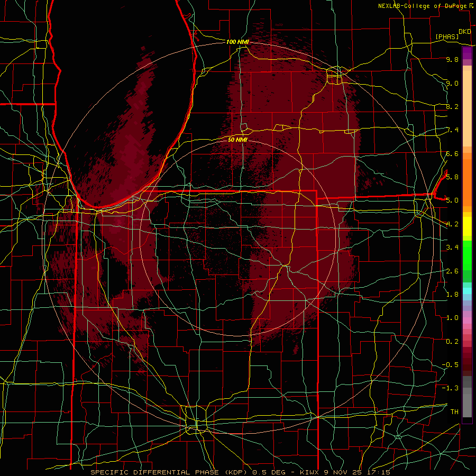
Task: Pick the pink band on the color bar
Action: 467,321
